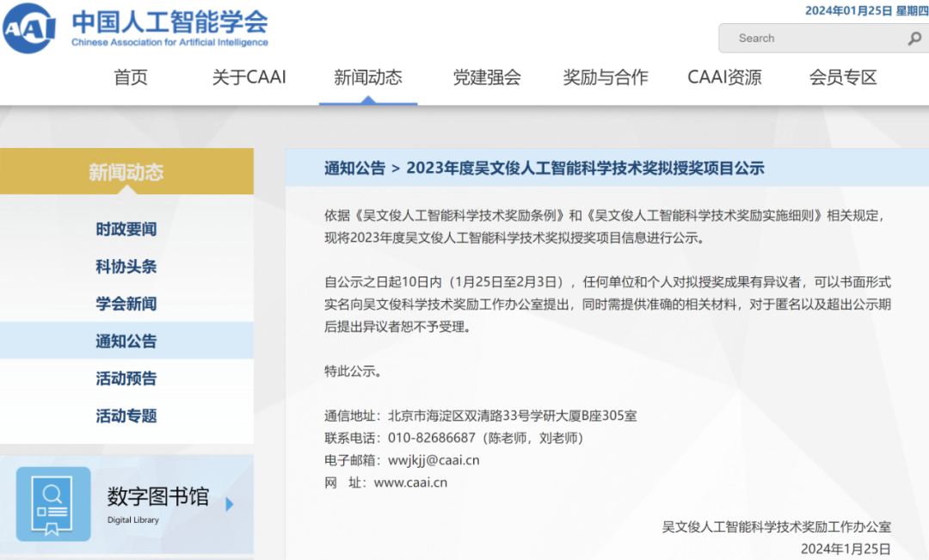The image size is (929, 560).
Task: Select 通知公告 in the sidebar
Action: pyautogui.click(x=126, y=341)
